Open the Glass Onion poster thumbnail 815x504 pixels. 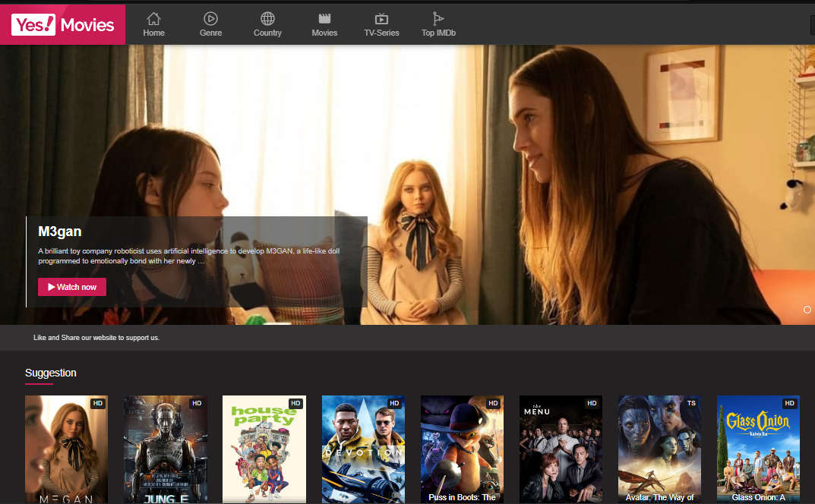click(x=758, y=449)
